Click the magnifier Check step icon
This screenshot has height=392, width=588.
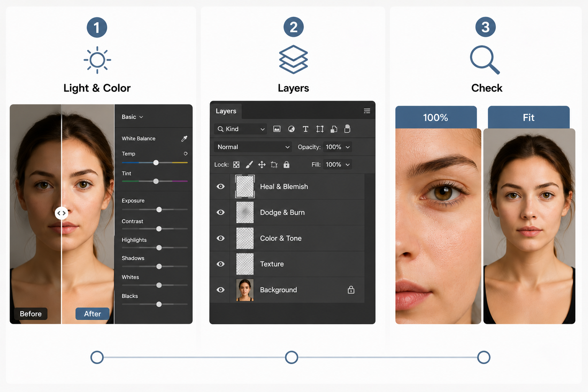(x=485, y=60)
